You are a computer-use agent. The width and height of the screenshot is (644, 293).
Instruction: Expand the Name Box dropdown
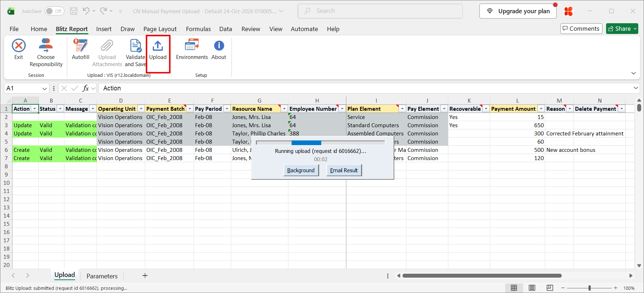44,88
